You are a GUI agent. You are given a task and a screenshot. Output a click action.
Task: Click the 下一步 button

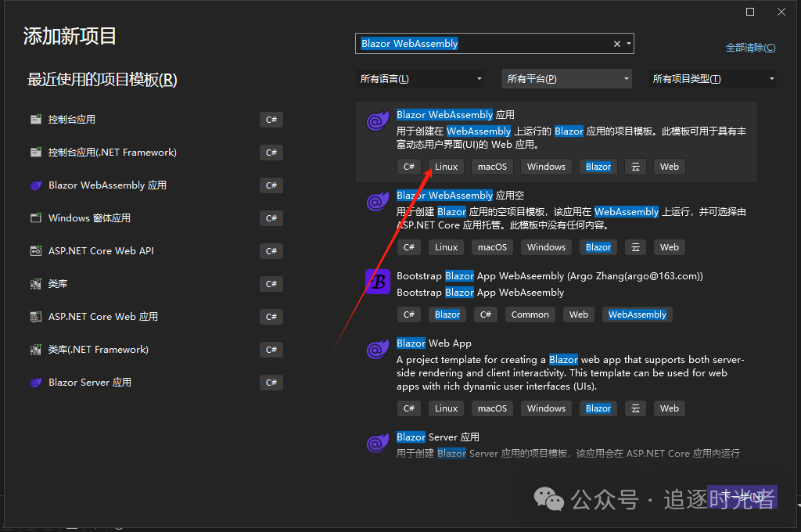tap(740, 496)
